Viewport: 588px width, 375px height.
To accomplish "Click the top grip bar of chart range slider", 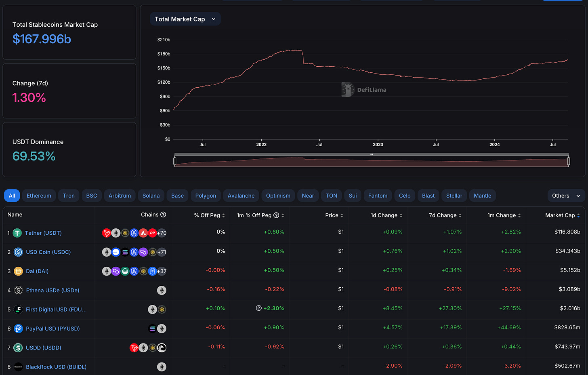I will (x=372, y=154).
